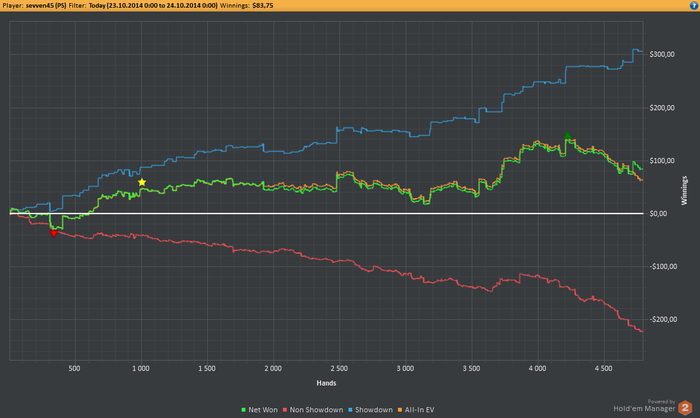Click the red downward triangle marker
700x418 pixels.
coord(54,233)
